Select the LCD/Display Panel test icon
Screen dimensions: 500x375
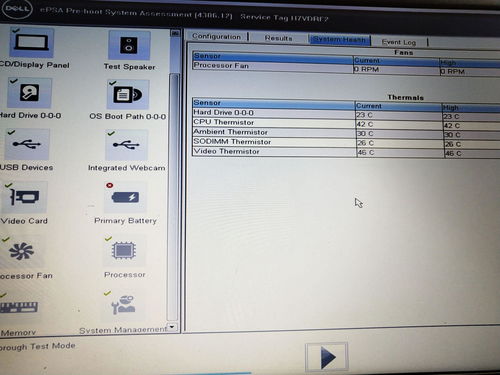(x=31, y=43)
